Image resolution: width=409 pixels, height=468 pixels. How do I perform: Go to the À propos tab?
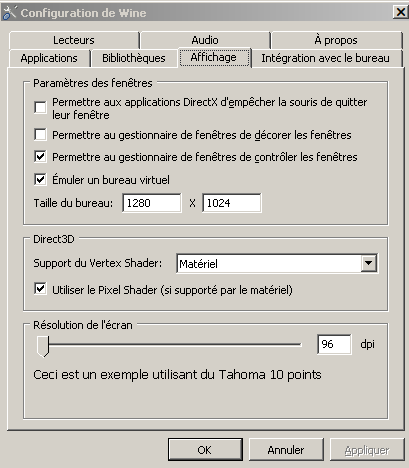(x=336, y=40)
